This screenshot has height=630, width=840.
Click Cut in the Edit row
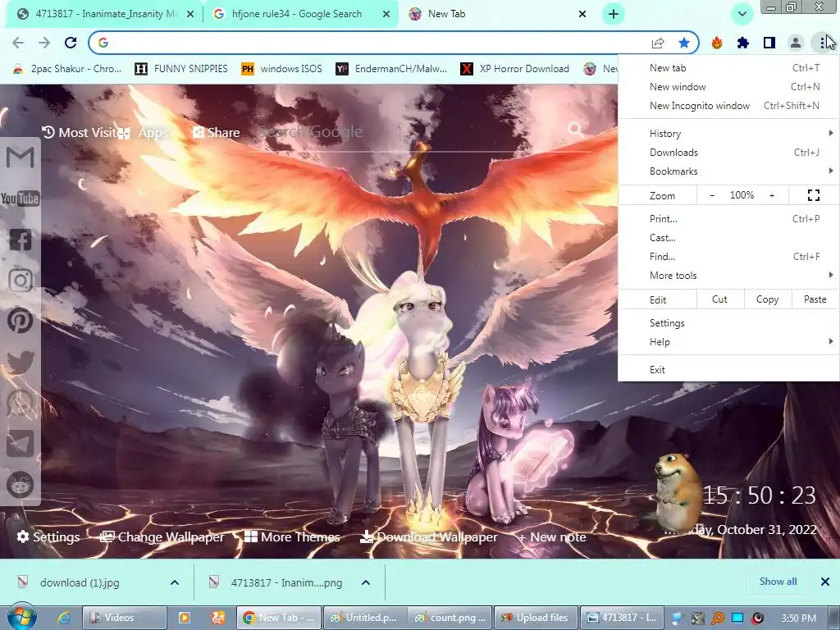tap(719, 299)
